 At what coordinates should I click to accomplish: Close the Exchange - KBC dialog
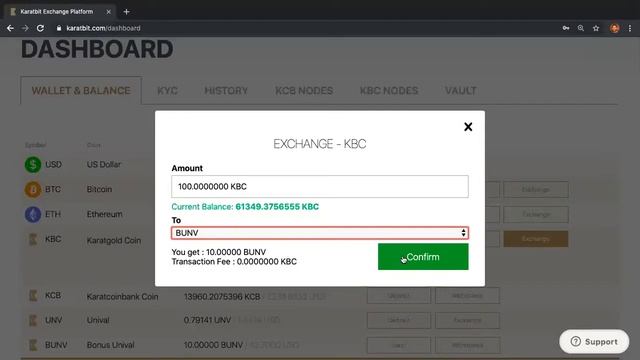468,127
